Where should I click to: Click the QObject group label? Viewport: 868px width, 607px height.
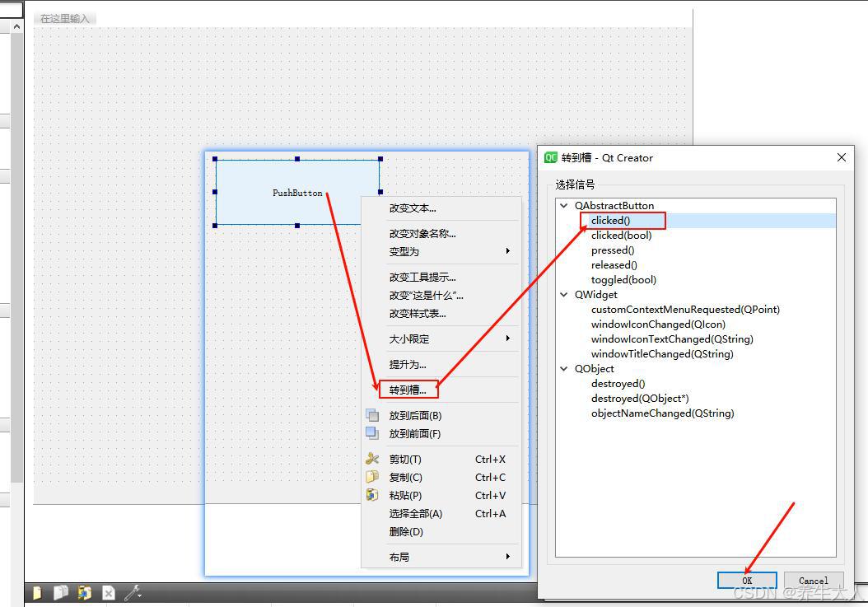[x=594, y=369]
